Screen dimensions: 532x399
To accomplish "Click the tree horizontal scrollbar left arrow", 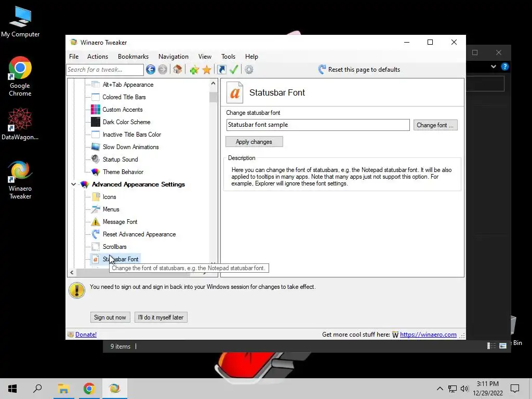I will tap(72, 272).
